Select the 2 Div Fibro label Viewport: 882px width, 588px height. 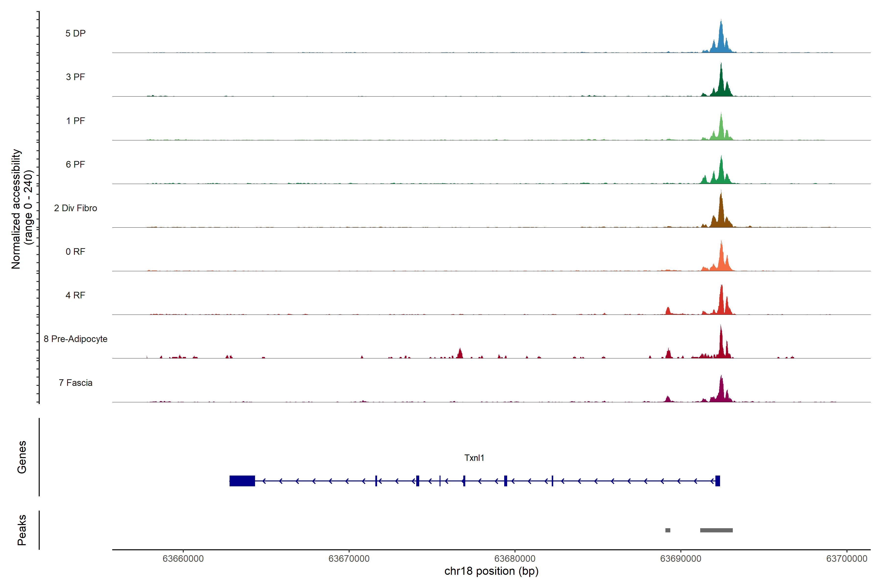(x=75, y=208)
